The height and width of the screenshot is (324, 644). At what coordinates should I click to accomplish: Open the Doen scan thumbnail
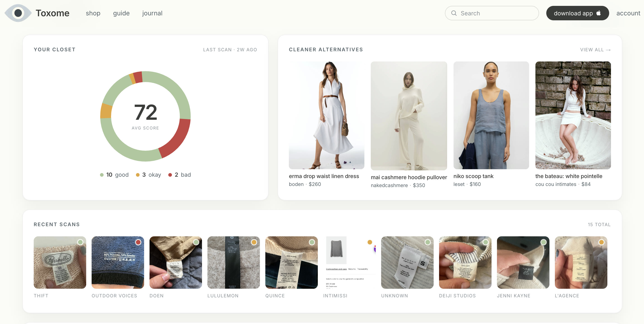(176, 263)
